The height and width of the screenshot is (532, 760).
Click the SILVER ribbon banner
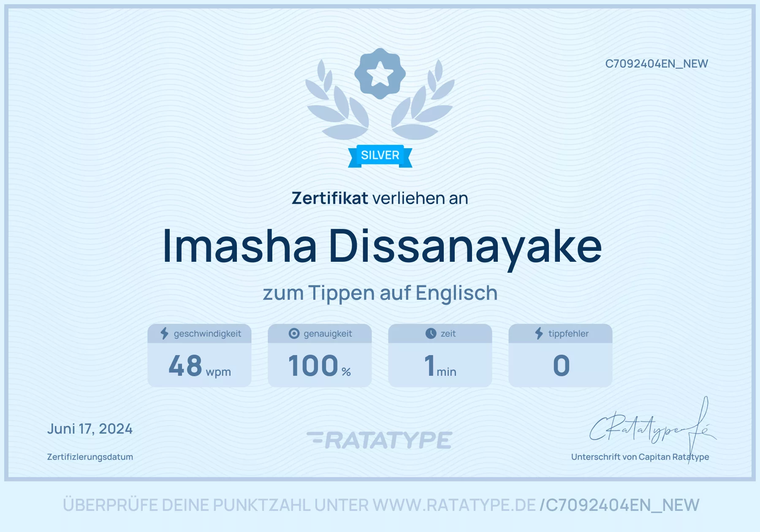coord(380,156)
